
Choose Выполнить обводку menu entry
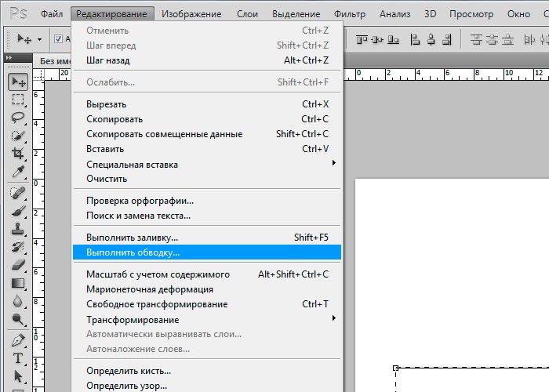click(133, 252)
